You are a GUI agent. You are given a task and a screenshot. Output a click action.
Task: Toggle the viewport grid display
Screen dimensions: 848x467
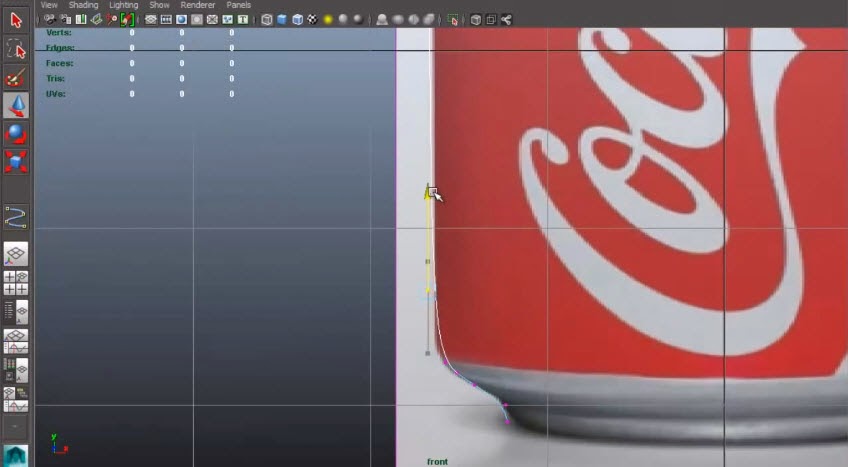(151, 20)
